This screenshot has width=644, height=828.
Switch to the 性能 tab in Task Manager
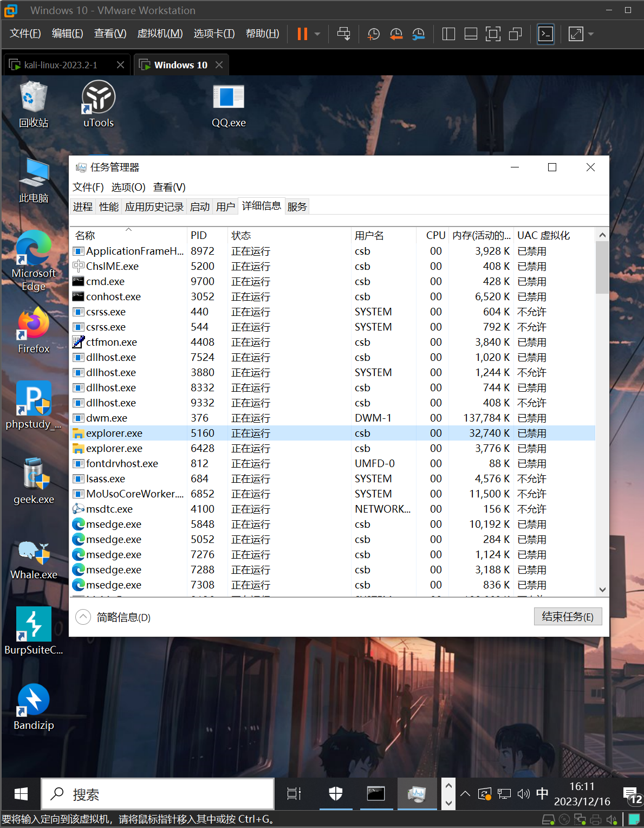109,206
